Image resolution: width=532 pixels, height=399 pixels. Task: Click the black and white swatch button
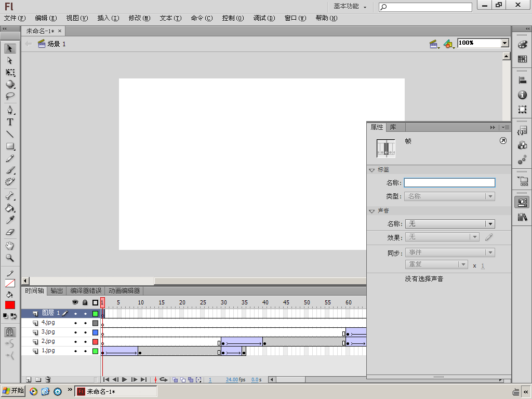point(5,316)
